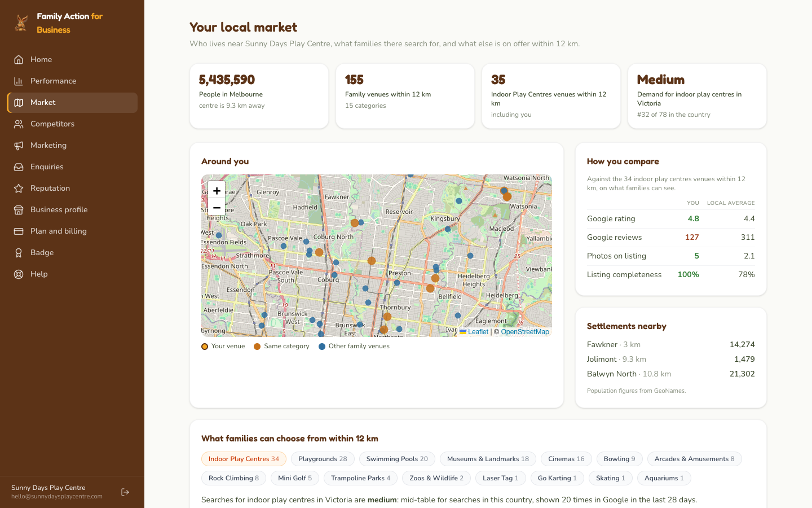This screenshot has width=812, height=508.
Task: Click the Population figures from GeoNames note
Action: (636, 391)
